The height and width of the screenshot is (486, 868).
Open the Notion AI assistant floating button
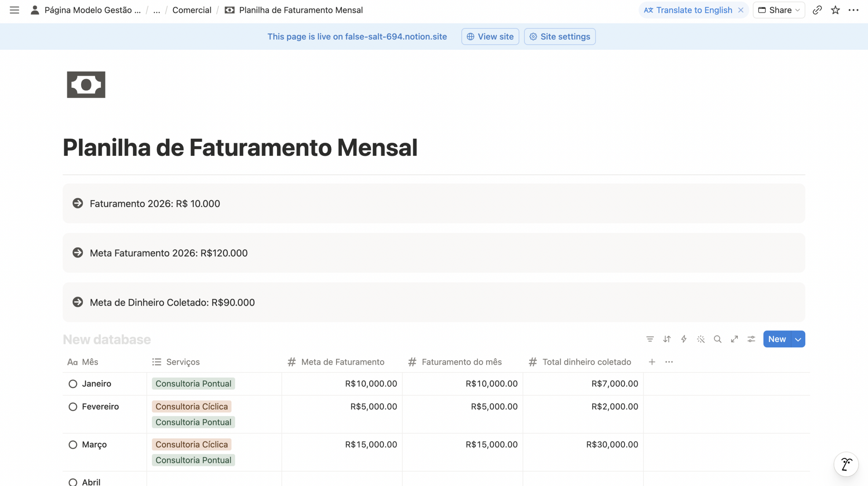(x=846, y=464)
